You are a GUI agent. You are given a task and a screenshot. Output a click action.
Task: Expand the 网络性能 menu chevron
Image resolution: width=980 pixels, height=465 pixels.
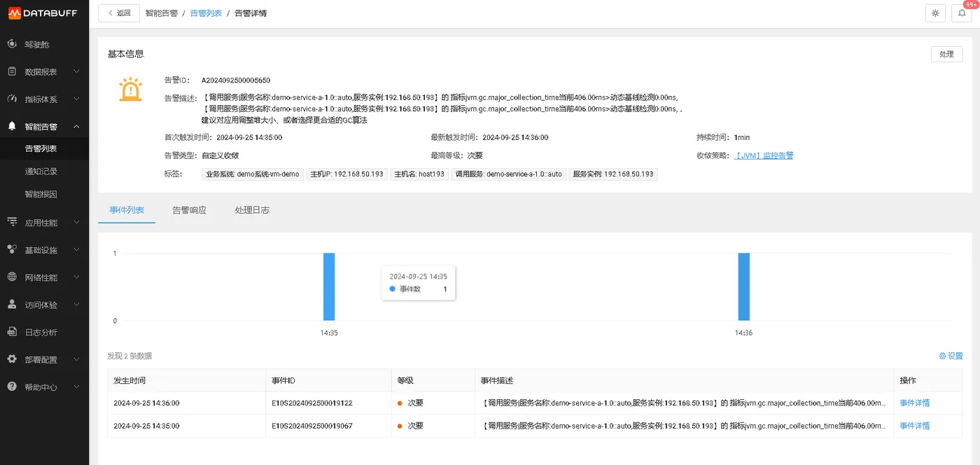(76, 277)
